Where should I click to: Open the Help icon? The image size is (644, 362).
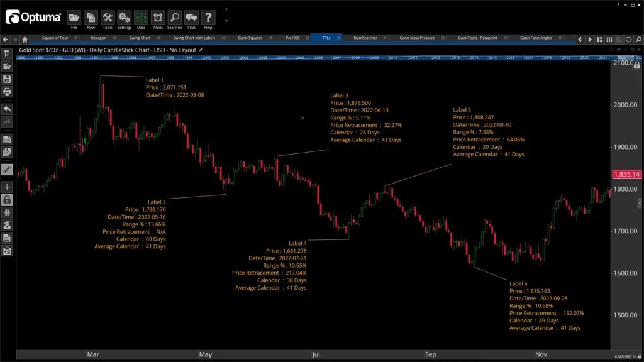[208, 17]
